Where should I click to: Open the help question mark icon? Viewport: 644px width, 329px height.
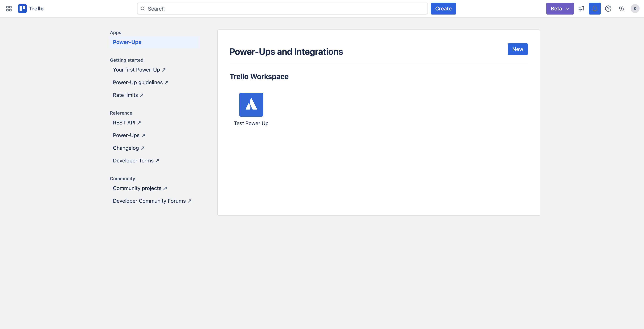click(x=608, y=9)
